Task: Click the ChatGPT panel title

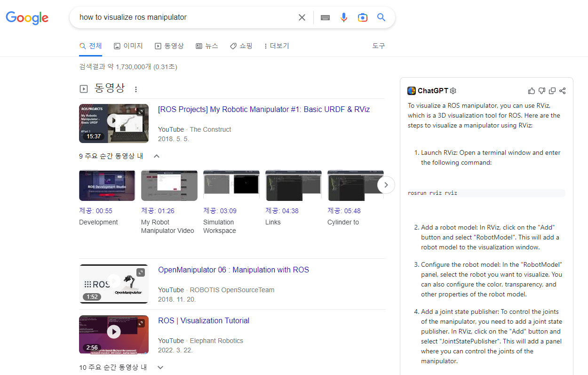Action: [433, 91]
